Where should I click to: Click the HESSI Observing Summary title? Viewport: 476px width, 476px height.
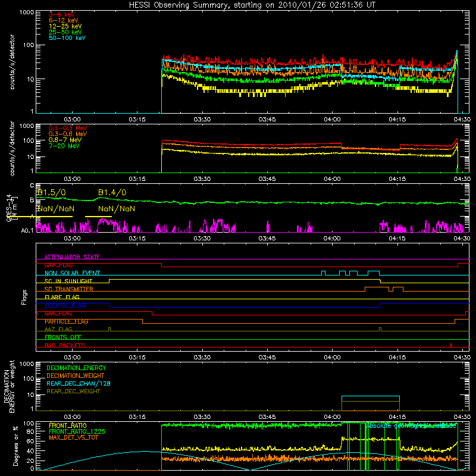(252, 5)
